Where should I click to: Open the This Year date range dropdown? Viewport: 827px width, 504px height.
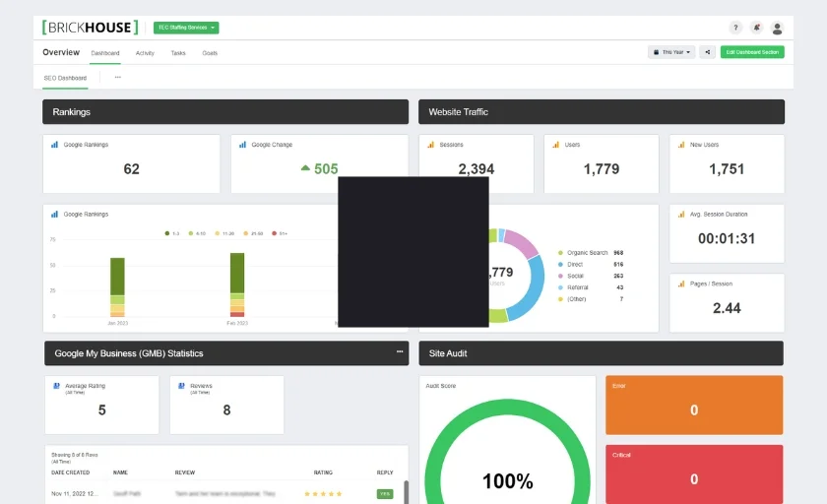point(671,52)
